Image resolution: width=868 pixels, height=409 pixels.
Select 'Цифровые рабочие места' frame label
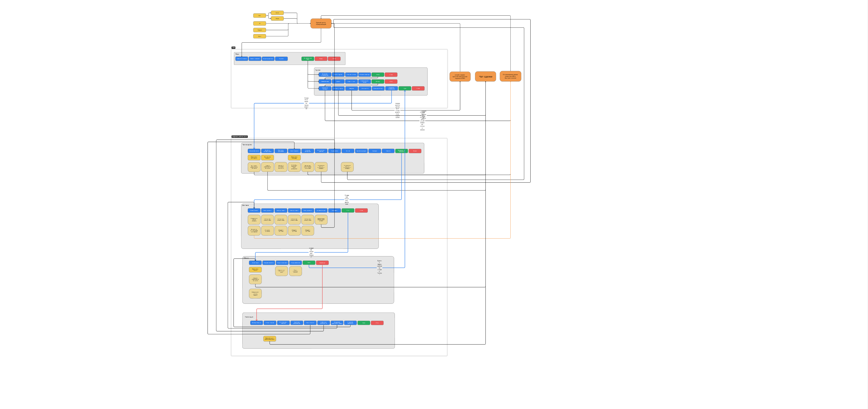[x=240, y=137]
